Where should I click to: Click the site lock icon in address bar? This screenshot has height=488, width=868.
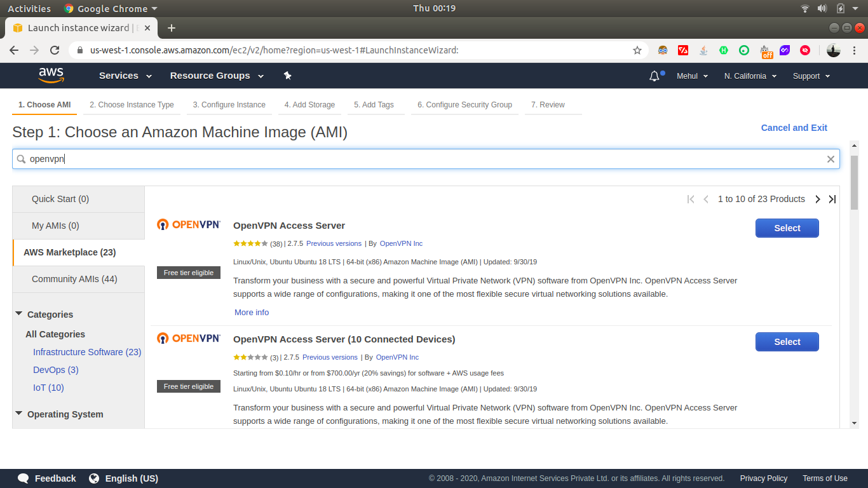tap(79, 50)
